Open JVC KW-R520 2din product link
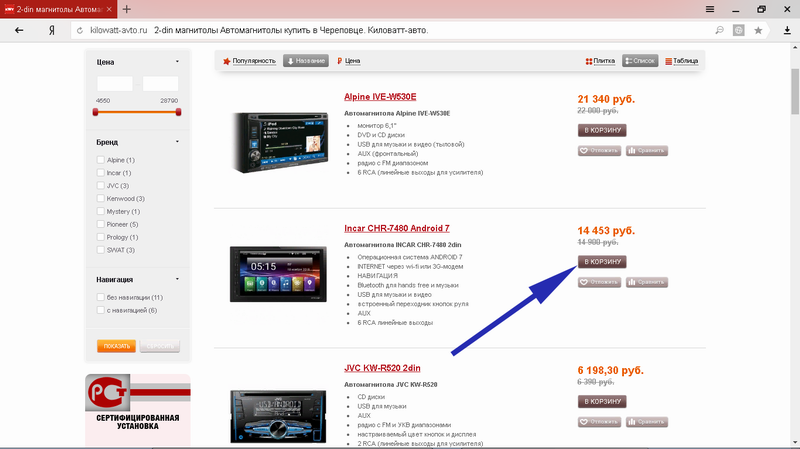Screen dimensions: 800x449 [382, 368]
